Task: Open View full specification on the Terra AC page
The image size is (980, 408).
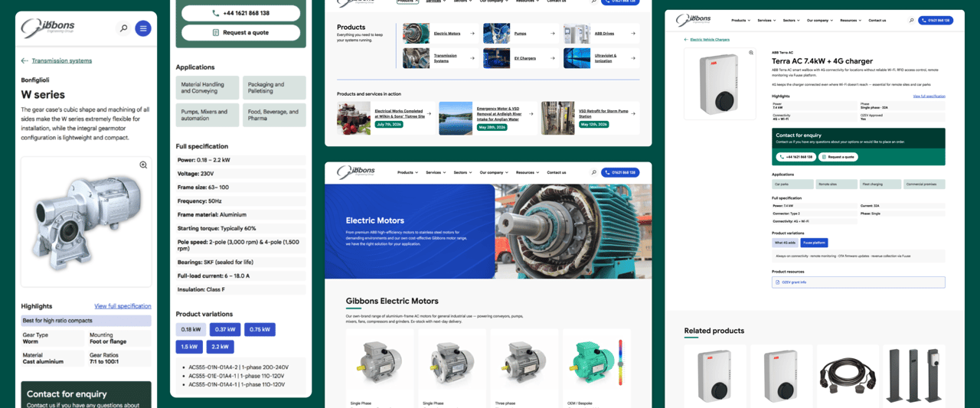Action: (929, 96)
